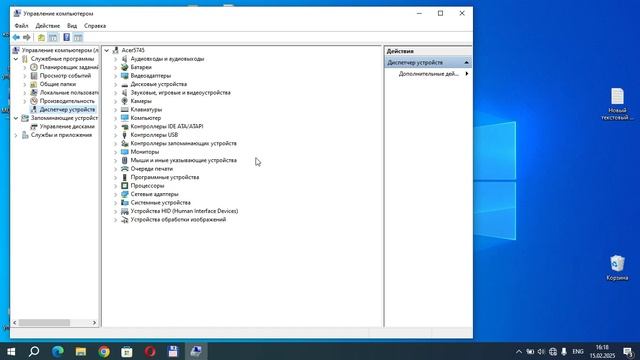The image size is (640, 360).
Task: Open the Файл menu
Action: [x=22, y=26]
